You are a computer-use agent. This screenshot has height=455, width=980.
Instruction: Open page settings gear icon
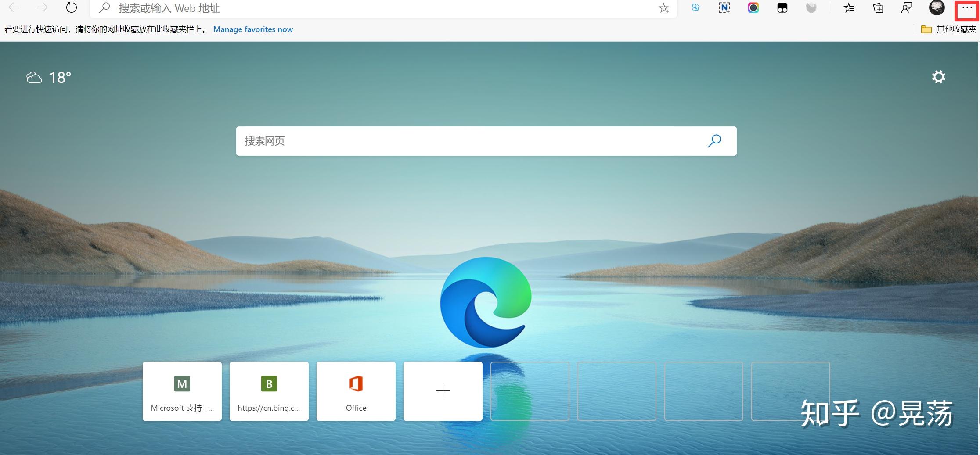939,77
